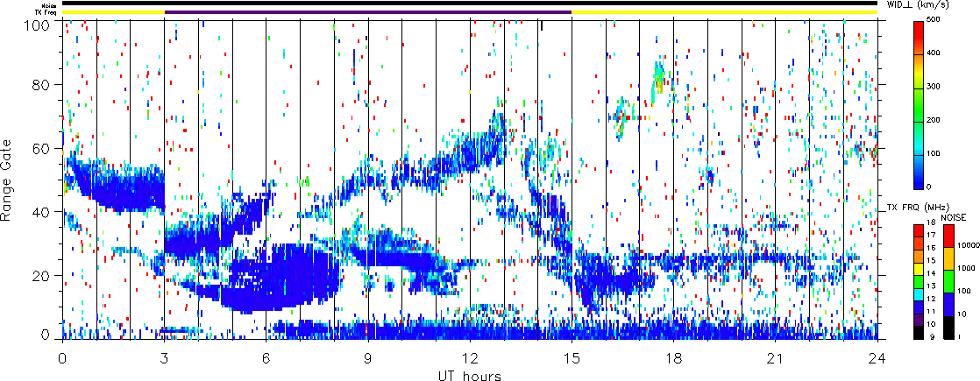Viewport: 980px width, 381px height.
Task: Click the black Noise bar at the top
Action: (470, 4)
